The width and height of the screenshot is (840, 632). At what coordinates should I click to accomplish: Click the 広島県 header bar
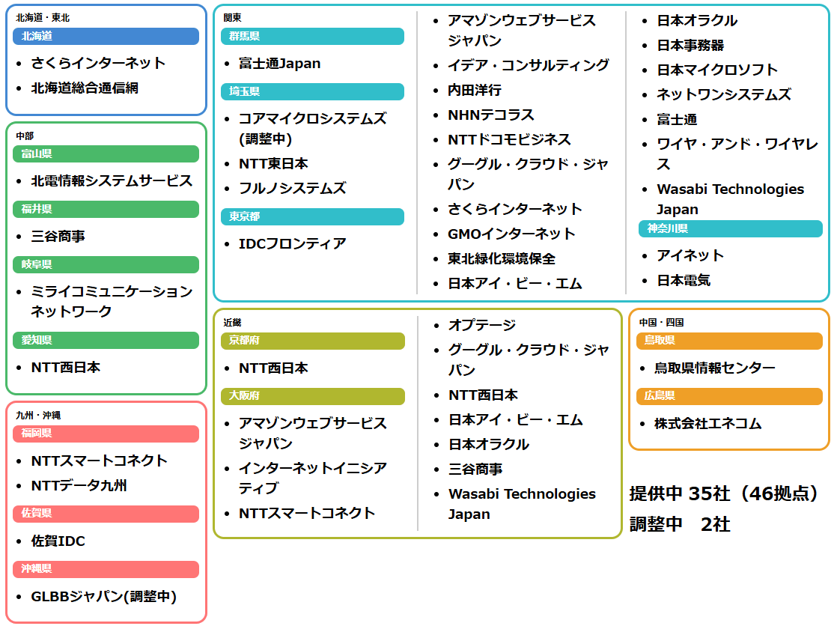pyautogui.click(x=730, y=396)
